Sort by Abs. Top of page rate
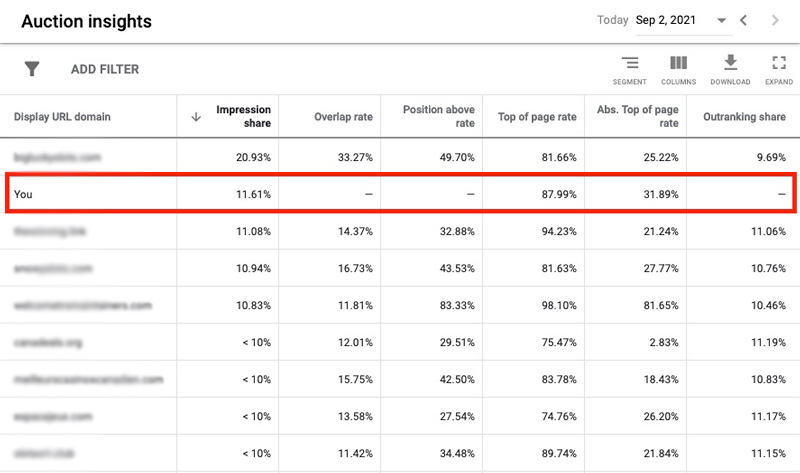 [637, 116]
